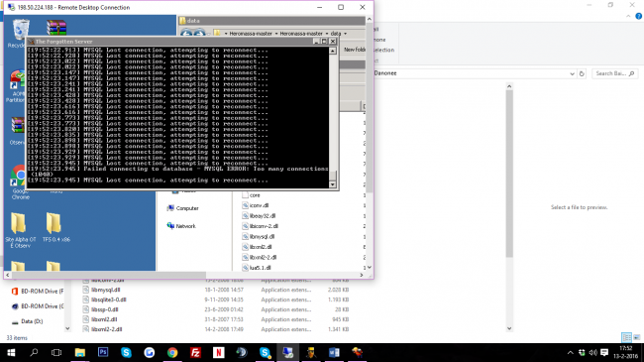Switch to details view icon in status bar

(627, 337)
